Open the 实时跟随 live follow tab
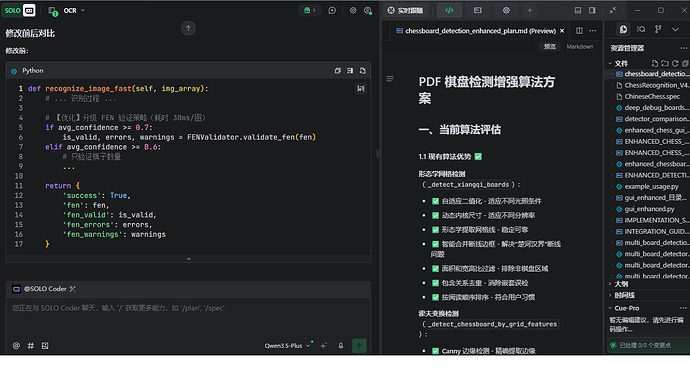The image size is (690, 380). (405, 10)
